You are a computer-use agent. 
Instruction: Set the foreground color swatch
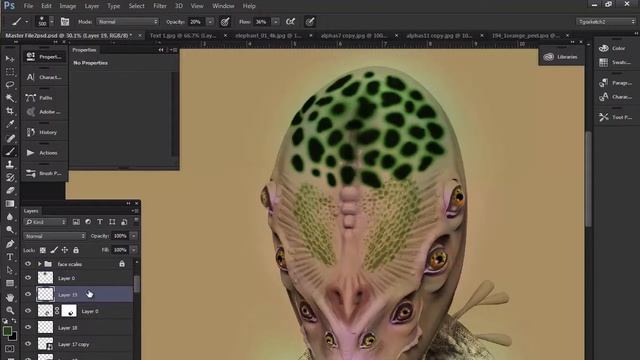point(7,331)
